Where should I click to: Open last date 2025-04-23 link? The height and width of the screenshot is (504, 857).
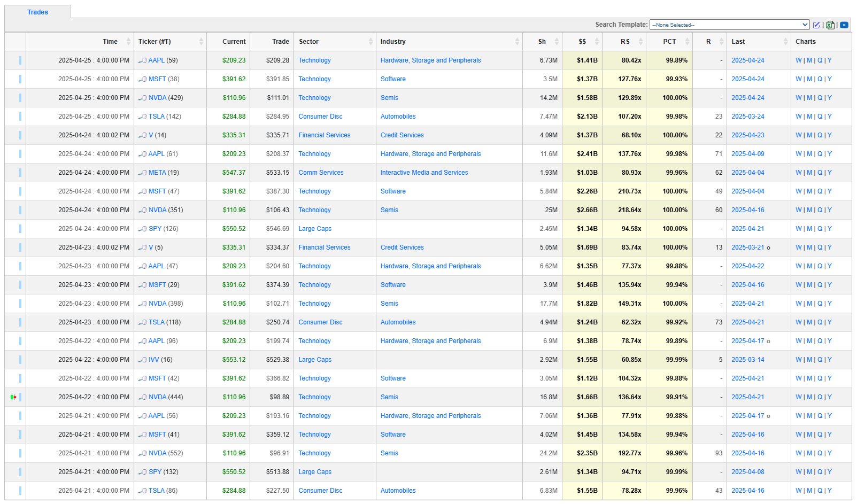[x=747, y=135]
